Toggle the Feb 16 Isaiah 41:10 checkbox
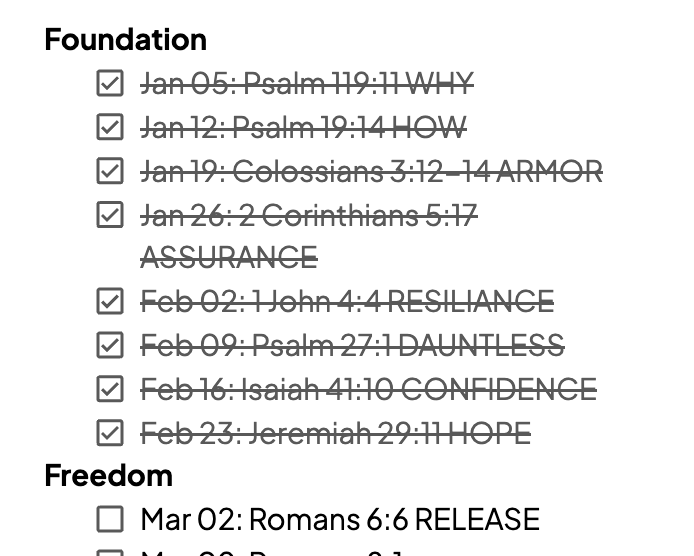The image size is (694, 556). [x=110, y=389]
